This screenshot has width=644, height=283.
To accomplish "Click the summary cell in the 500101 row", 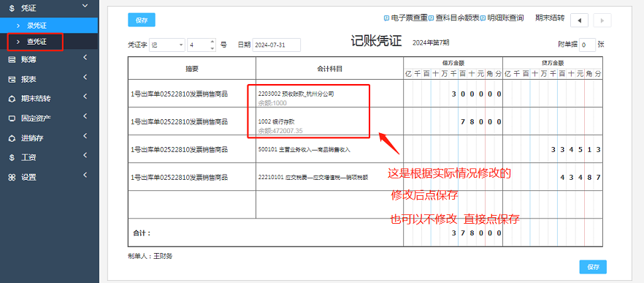I will pos(192,150).
